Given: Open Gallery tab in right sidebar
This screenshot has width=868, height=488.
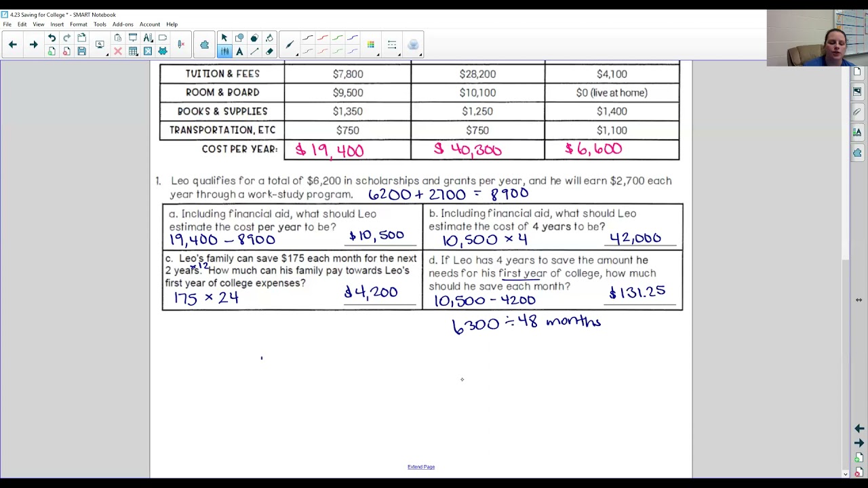Looking at the screenshot, I should [x=858, y=91].
